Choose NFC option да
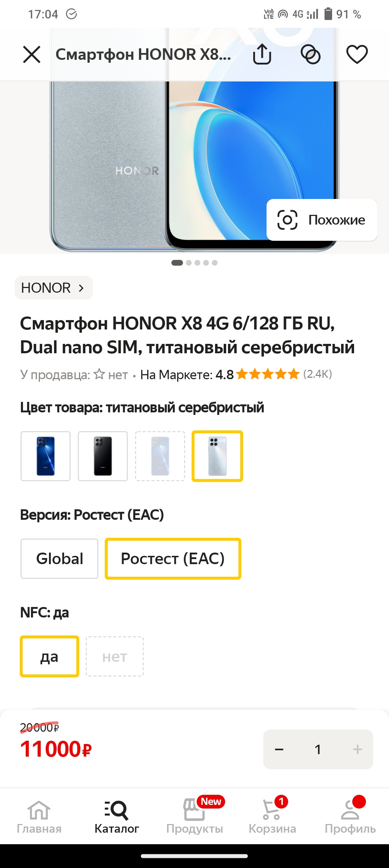389x868 pixels. coord(49,656)
